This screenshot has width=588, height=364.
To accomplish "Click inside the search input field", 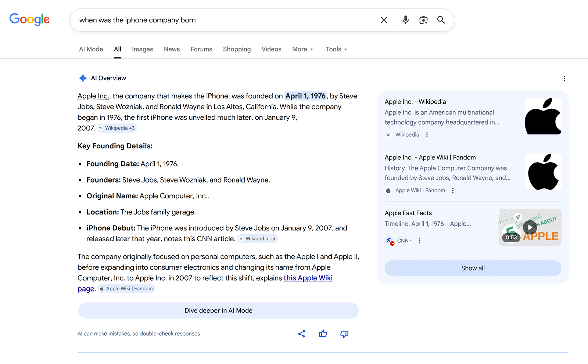I will [x=220, y=20].
